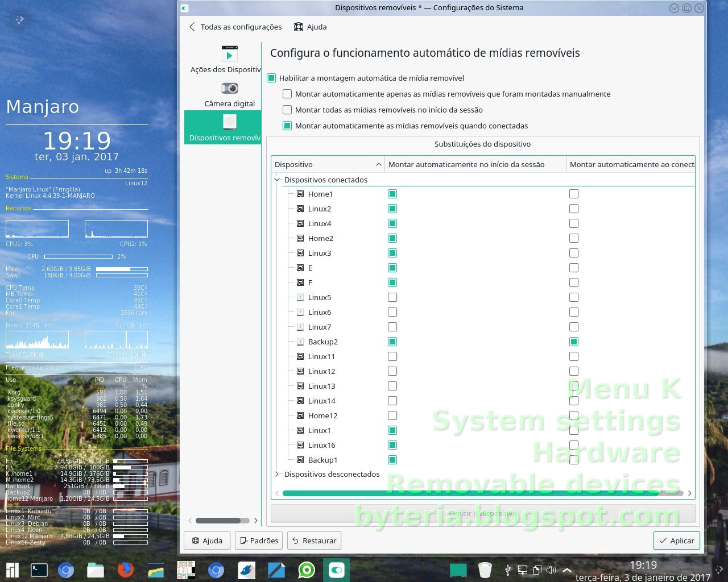This screenshot has height=582, width=728.
Task: Launch Firefox from the taskbar
Action: pyautogui.click(x=125, y=569)
